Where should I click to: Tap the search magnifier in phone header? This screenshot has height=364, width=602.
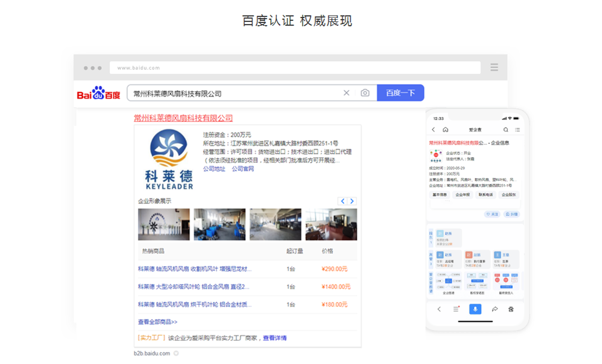tap(506, 130)
